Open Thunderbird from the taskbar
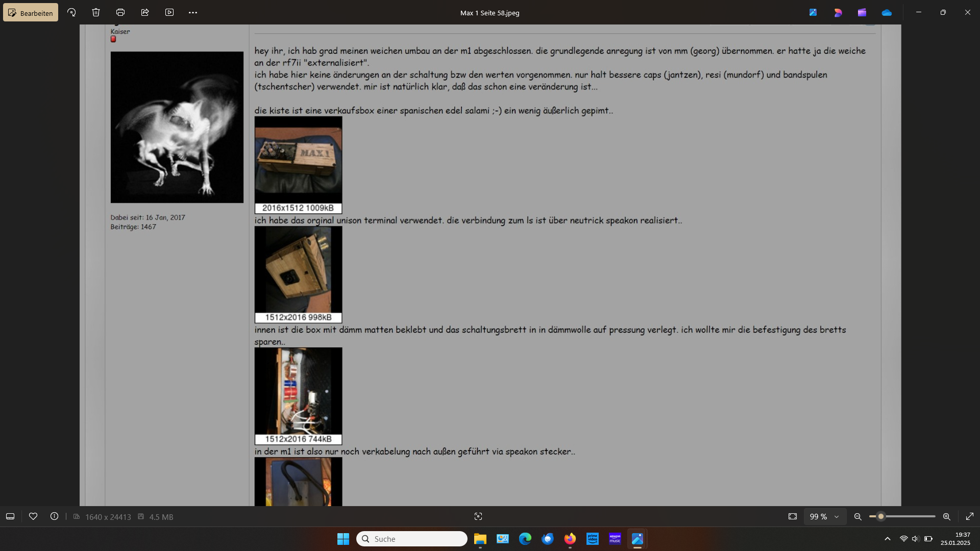980x551 pixels. pos(548,539)
